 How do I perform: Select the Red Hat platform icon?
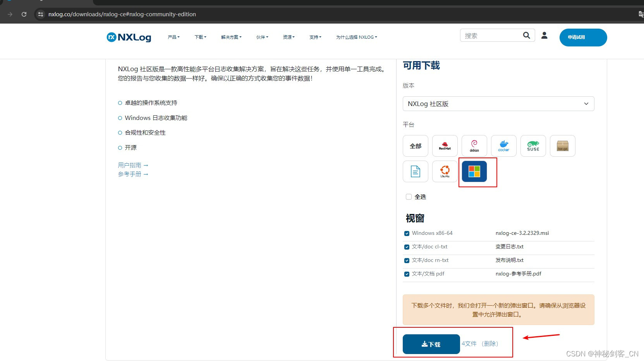[x=445, y=146]
